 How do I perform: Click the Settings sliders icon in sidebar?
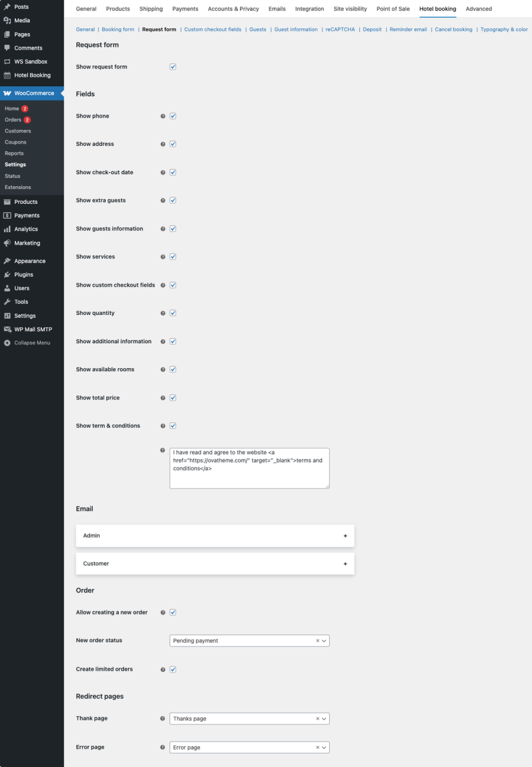(x=7, y=316)
